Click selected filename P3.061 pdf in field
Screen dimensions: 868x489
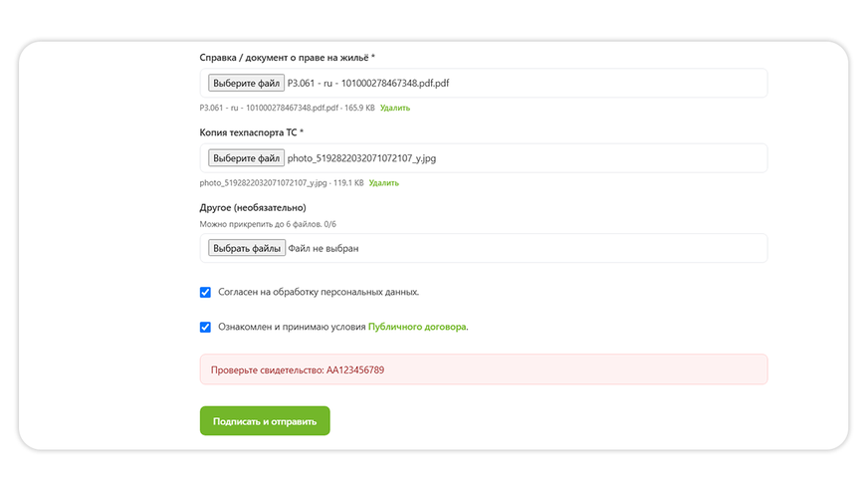pyautogui.click(x=368, y=83)
